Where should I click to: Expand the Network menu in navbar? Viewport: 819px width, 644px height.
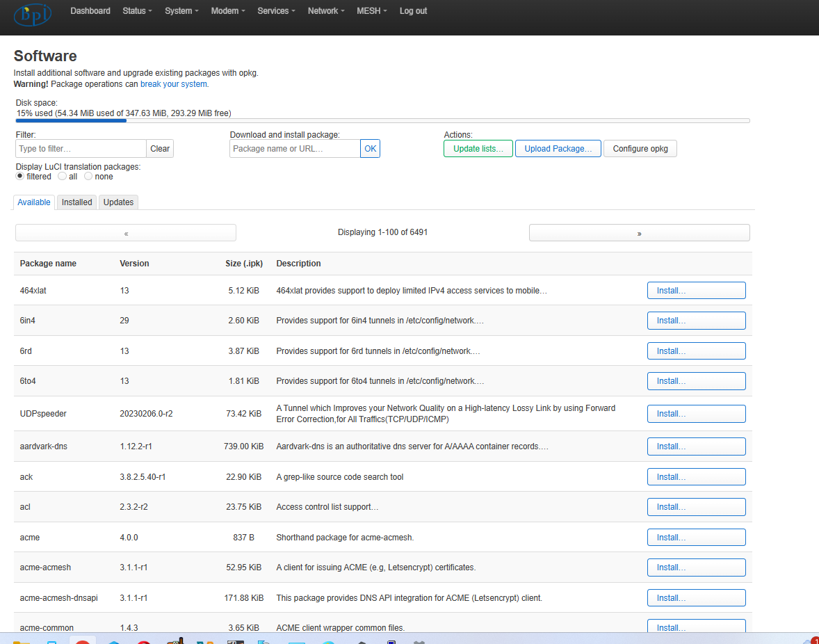pos(325,11)
